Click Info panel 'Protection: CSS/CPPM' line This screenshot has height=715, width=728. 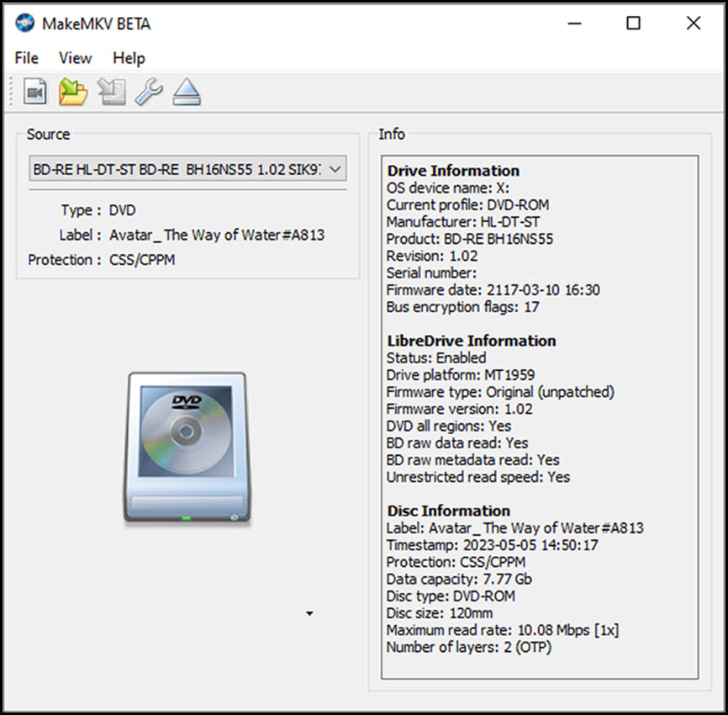pyautogui.click(x=456, y=562)
